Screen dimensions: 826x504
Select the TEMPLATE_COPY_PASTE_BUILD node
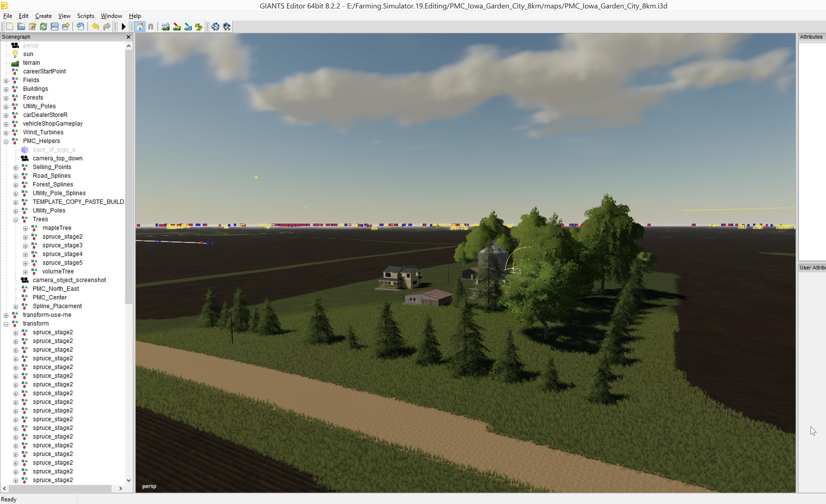(x=78, y=202)
